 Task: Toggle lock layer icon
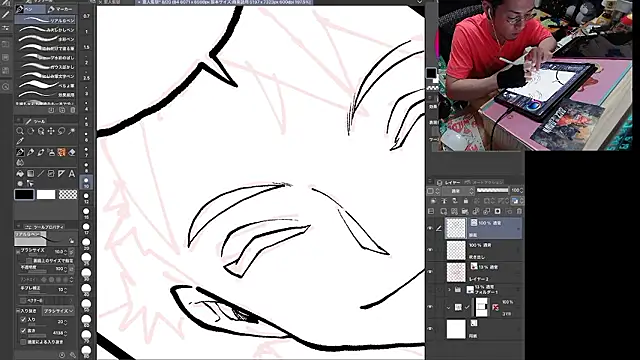tap(466, 201)
